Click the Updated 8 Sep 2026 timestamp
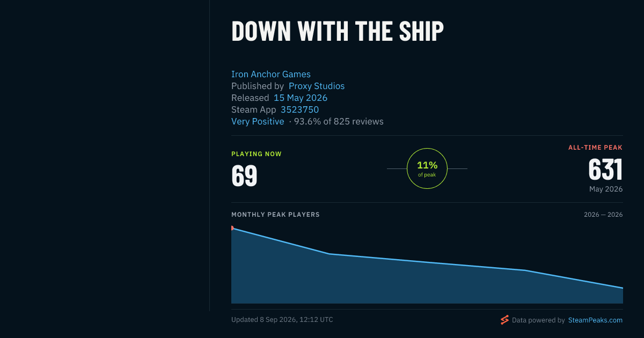Image resolution: width=644 pixels, height=338 pixels. click(x=282, y=319)
